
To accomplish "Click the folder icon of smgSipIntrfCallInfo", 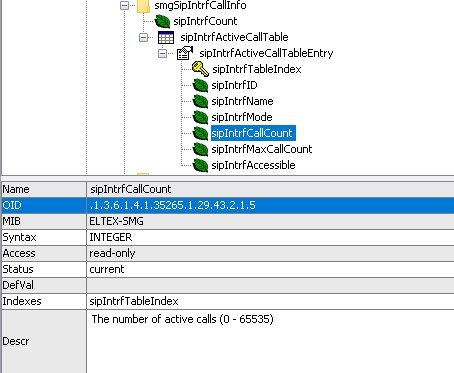I will (143, 6).
